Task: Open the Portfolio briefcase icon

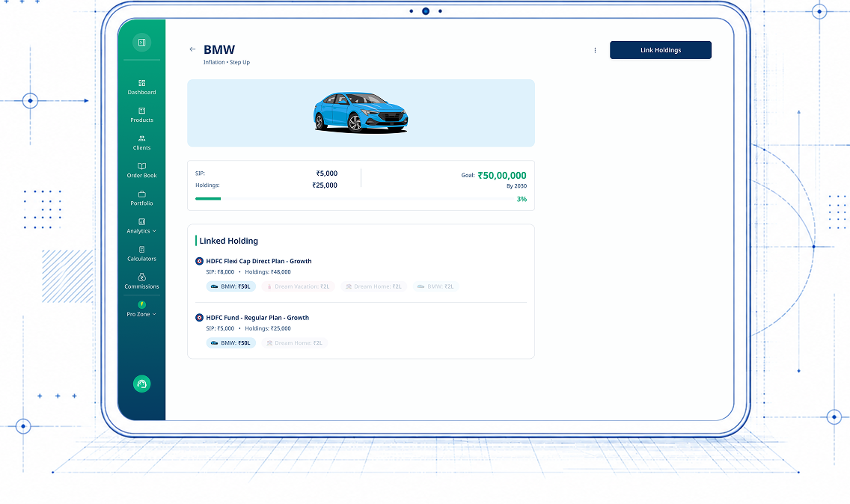Action: coord(141,194)
